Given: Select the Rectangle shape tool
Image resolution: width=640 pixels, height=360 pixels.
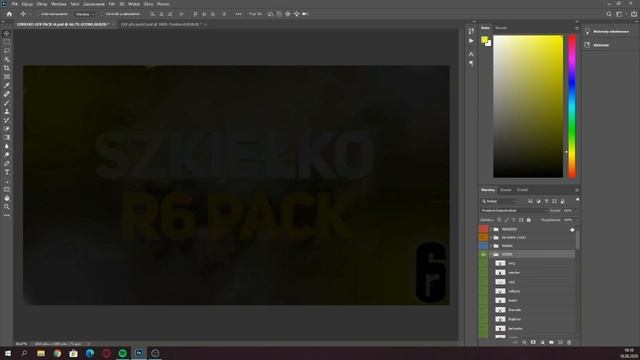Looking at the screenshot, I should pos(7,189).
